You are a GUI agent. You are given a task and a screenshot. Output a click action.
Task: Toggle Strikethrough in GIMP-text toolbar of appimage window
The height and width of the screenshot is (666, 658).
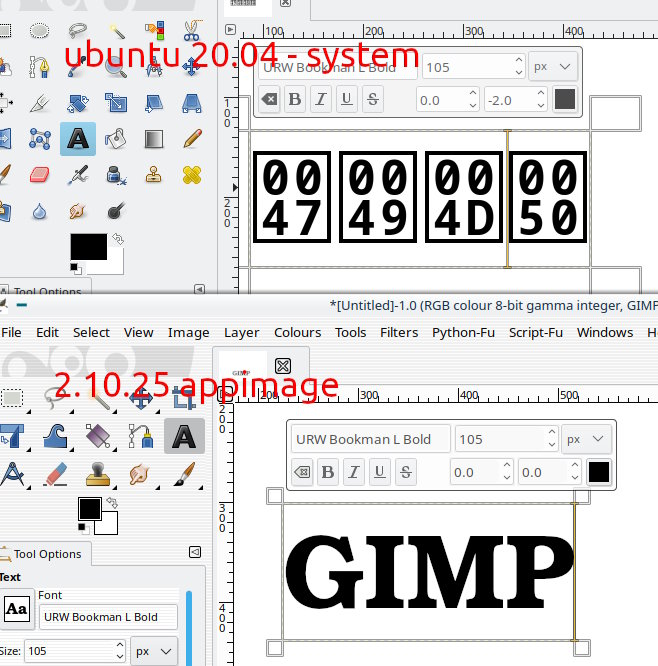point(406,472)
